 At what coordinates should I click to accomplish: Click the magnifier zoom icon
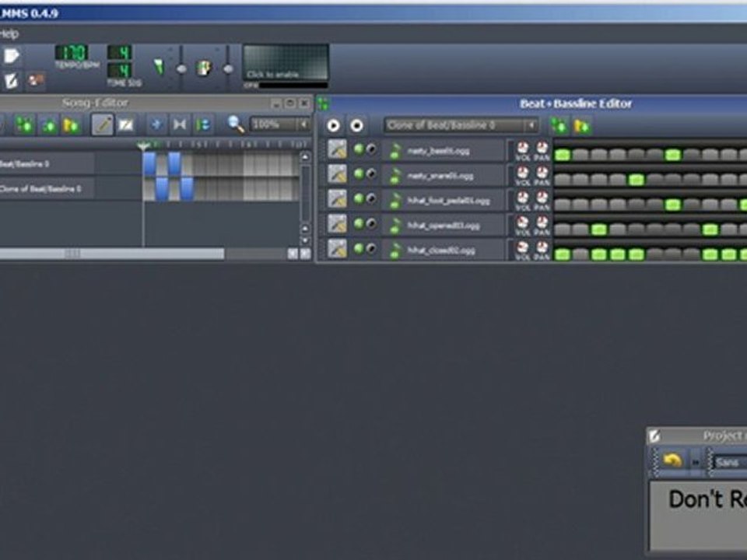[x=235, y=124]
